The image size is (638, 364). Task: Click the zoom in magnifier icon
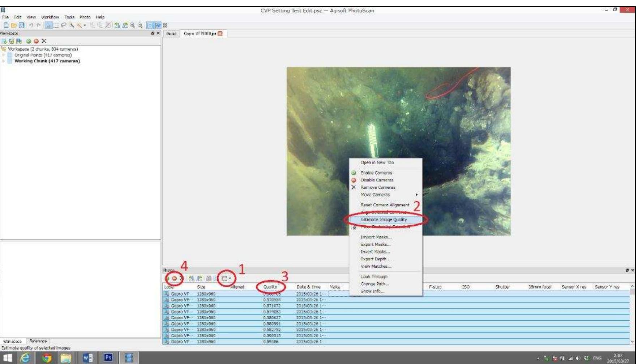pyautogui.click(x=133, y=25)
